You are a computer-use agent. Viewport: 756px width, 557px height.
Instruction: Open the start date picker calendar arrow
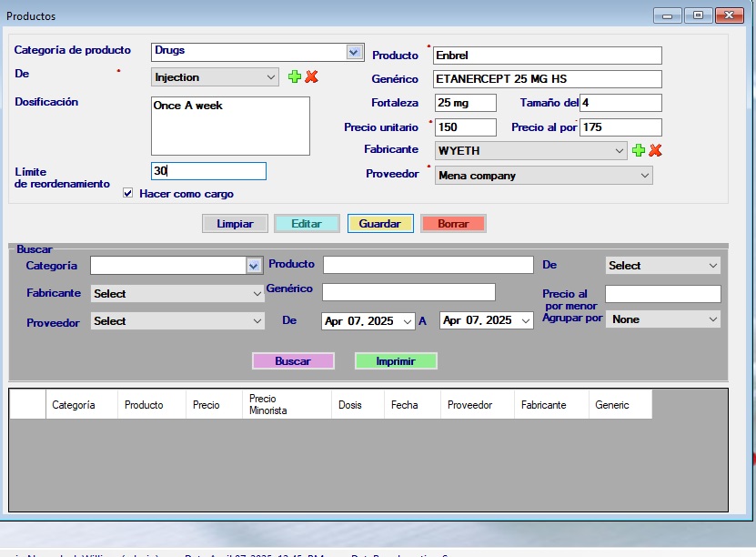407,321
